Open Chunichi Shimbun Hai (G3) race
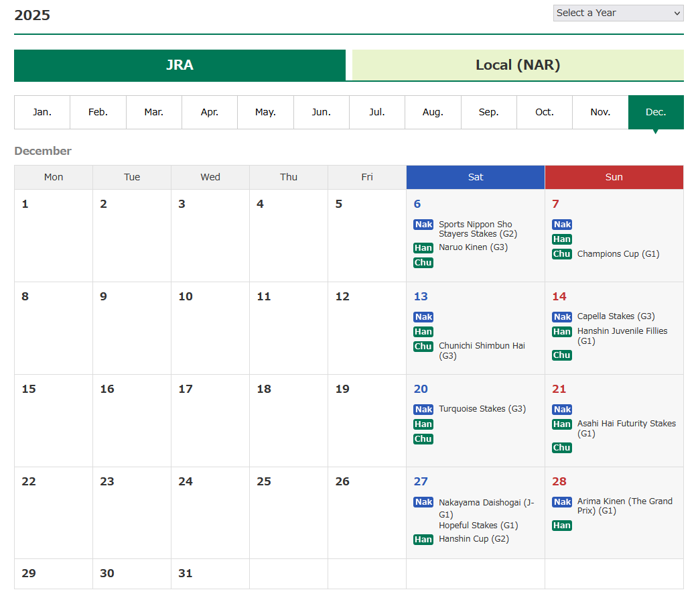 482,351
